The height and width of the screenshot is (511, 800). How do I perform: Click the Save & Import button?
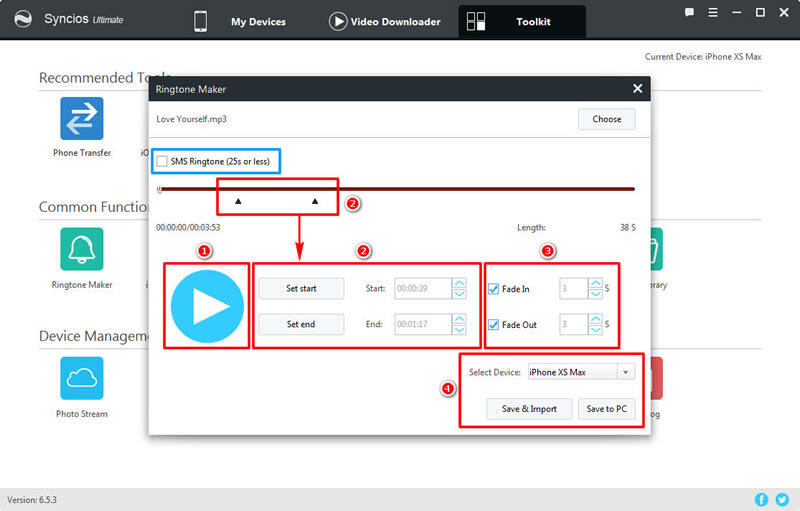(x=529, y=409)
